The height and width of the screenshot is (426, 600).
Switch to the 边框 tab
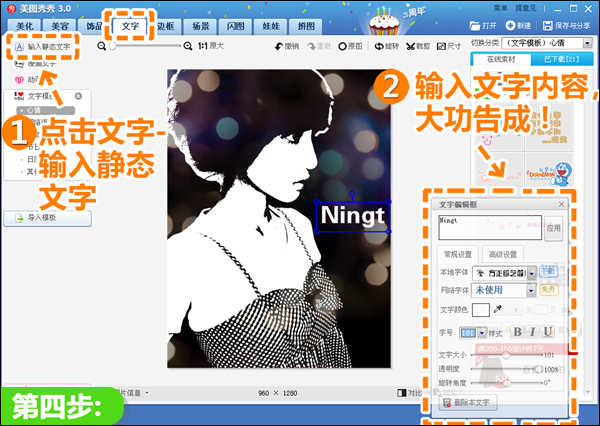click(165, 26)
